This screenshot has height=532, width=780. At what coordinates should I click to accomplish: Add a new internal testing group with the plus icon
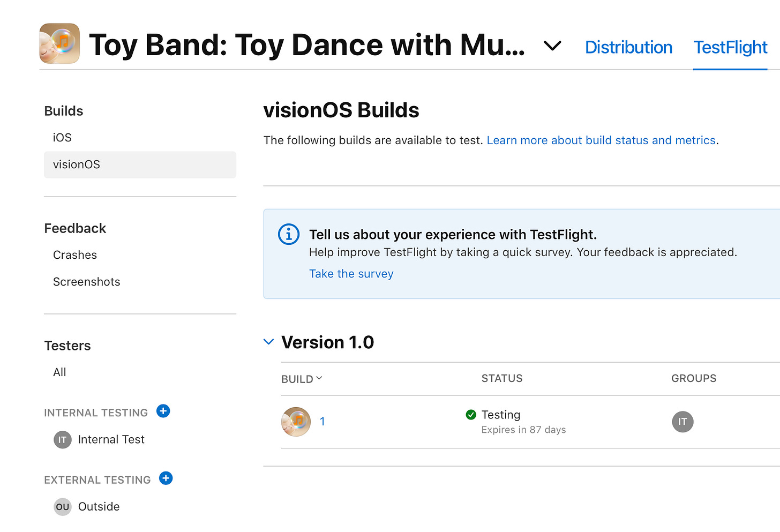163,411
